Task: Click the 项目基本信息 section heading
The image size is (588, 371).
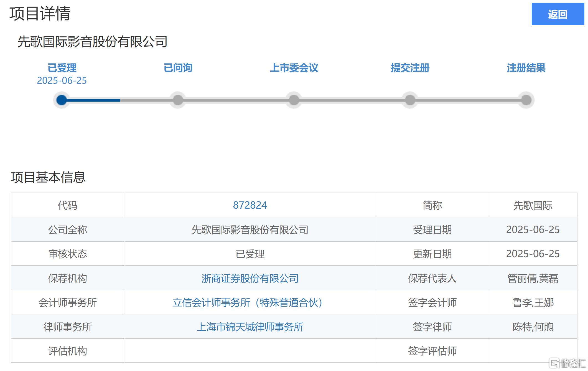Action: (x=48, y=177)
